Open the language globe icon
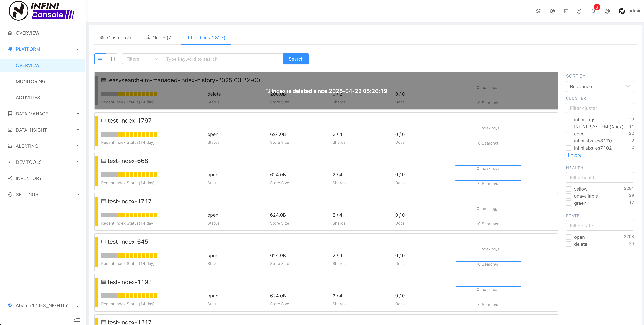The image size is (644, 325). (x=607, y=11)
